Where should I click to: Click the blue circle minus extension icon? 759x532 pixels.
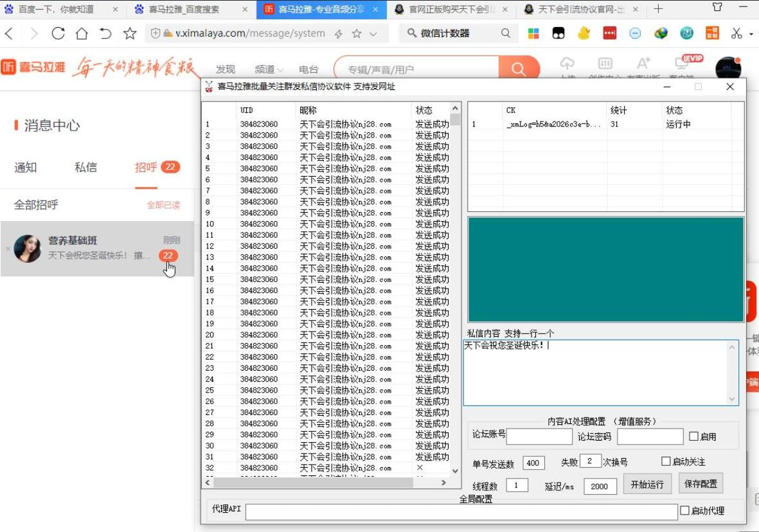pos(635,33)
